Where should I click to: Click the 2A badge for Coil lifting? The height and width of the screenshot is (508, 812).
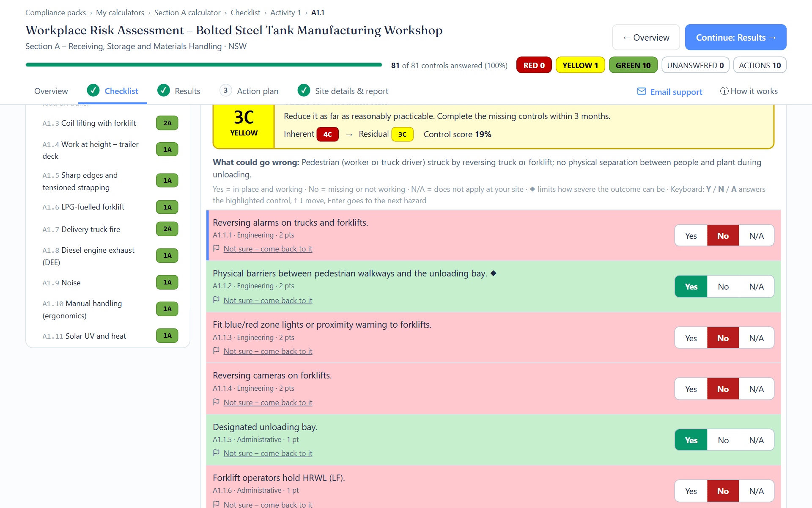167,123
